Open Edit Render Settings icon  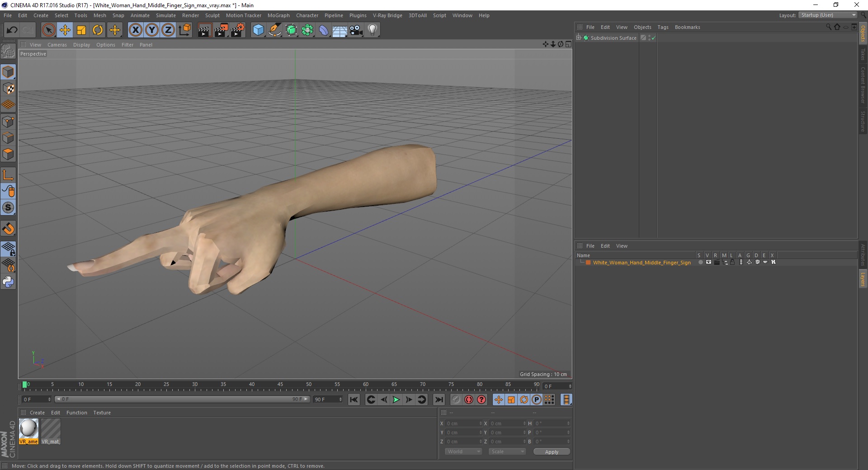(x=238, y=30)
